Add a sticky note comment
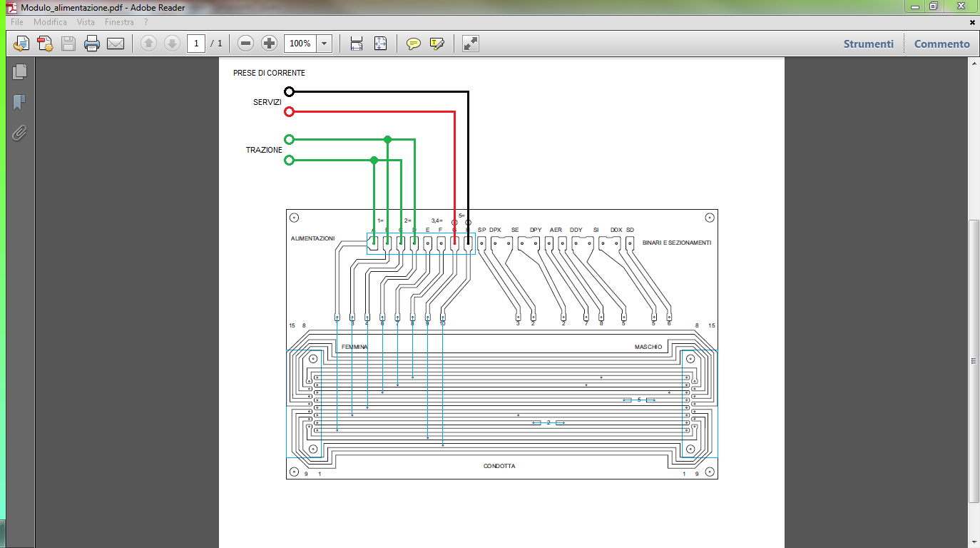 (414, 44)
